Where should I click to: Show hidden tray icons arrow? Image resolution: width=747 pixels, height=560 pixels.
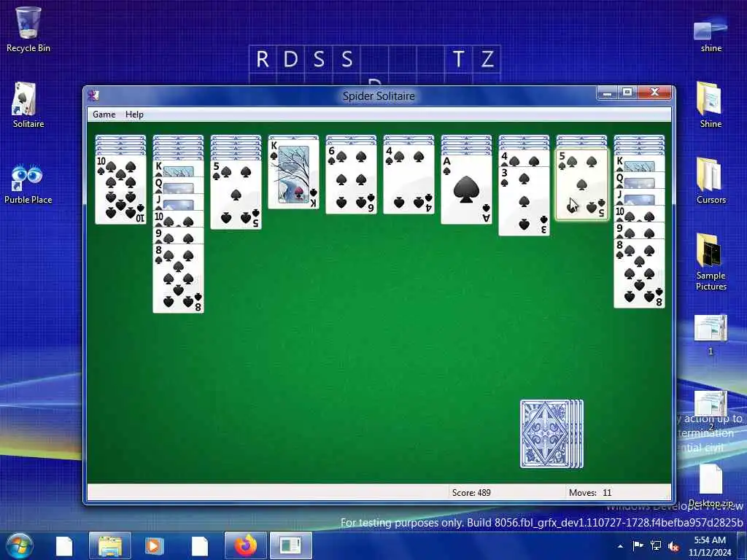pyautogui.click(x=620, y=546)
